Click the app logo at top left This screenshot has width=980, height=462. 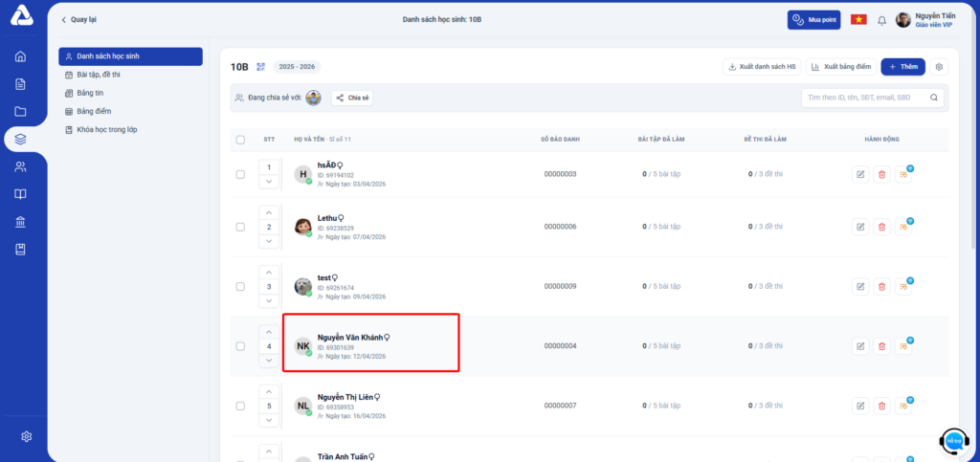coord(21,16)
